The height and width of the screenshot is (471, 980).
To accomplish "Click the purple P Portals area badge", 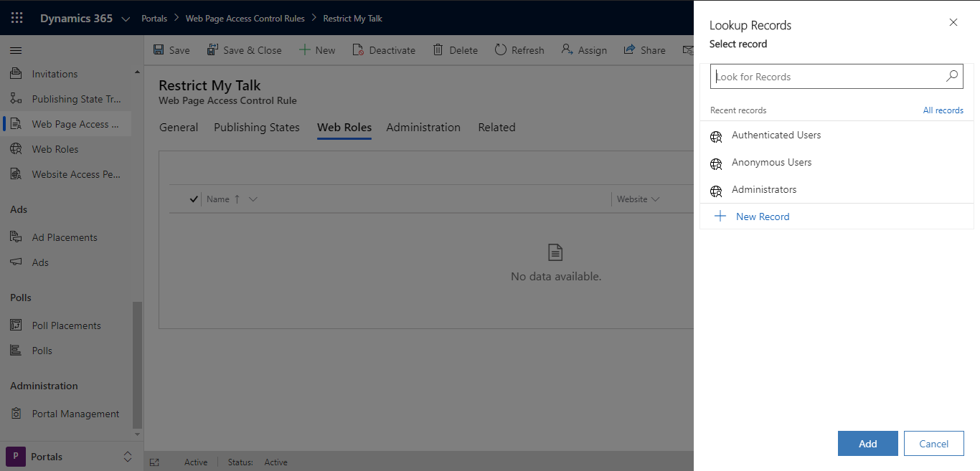I will tap(15, 457).
